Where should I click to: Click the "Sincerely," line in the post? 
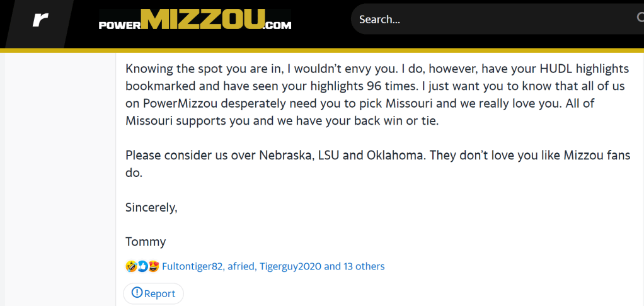pyautogui.click(x=151, y=207)
